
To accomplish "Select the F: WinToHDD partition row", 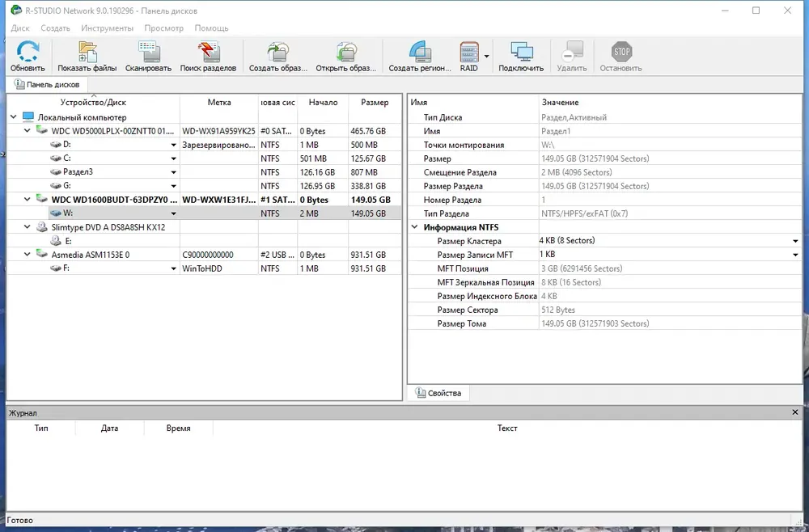I will (204, 268).
